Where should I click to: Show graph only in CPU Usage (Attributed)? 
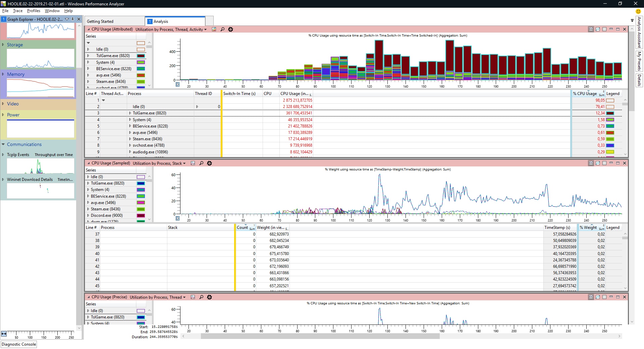point(598,30)
